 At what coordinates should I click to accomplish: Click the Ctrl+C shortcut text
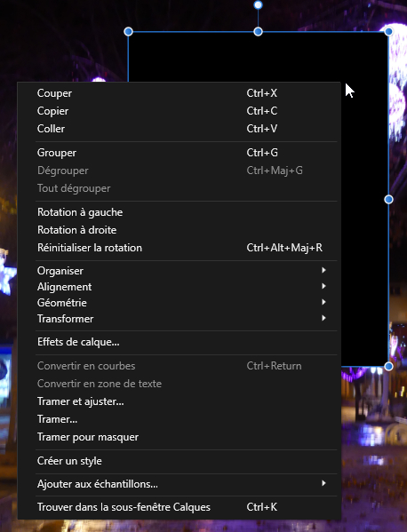tap(262, 111)
